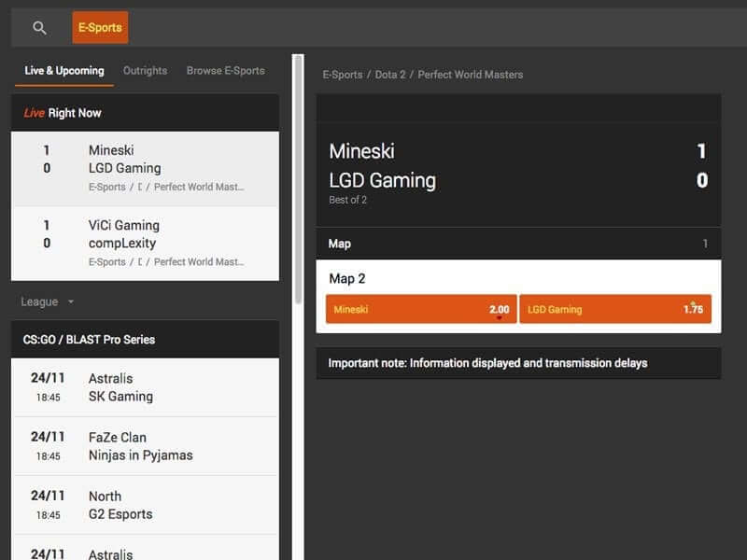This screenshot has height=560, width=747.
Task: Open FaZe Clan vs Ninjas in Pyjamas match
Action: (146, 446)
